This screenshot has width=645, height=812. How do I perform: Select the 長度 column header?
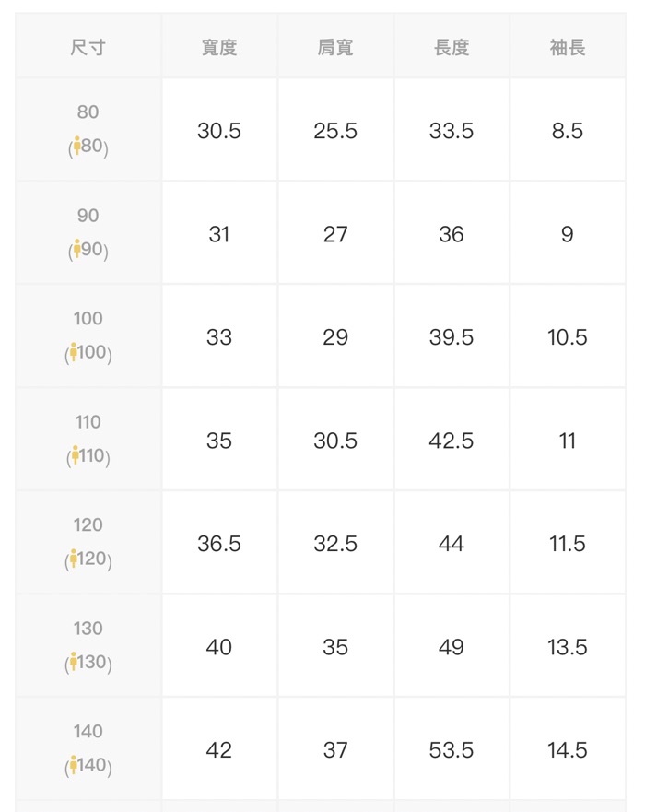451,48
